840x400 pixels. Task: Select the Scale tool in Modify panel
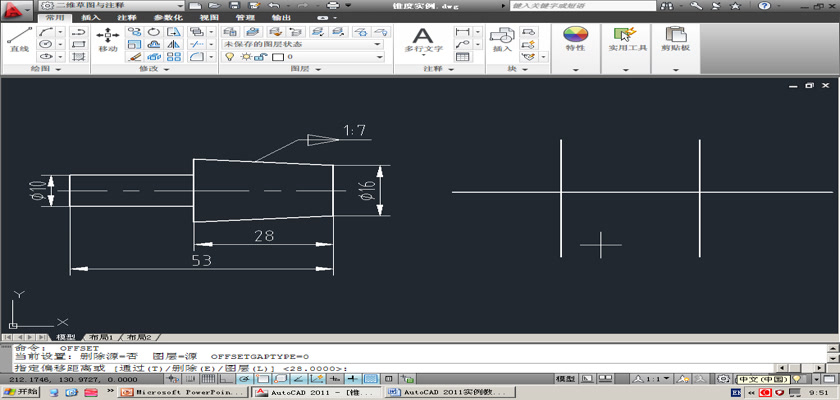134,44
